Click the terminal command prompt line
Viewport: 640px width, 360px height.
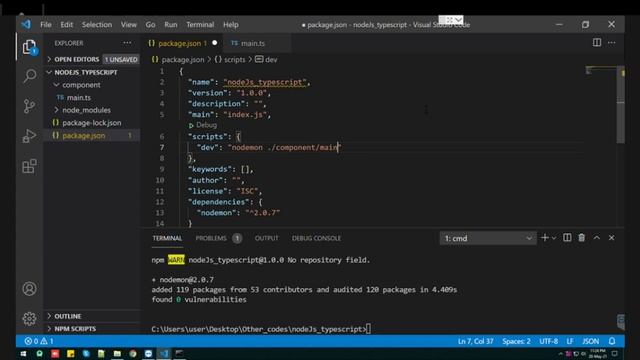261,329
